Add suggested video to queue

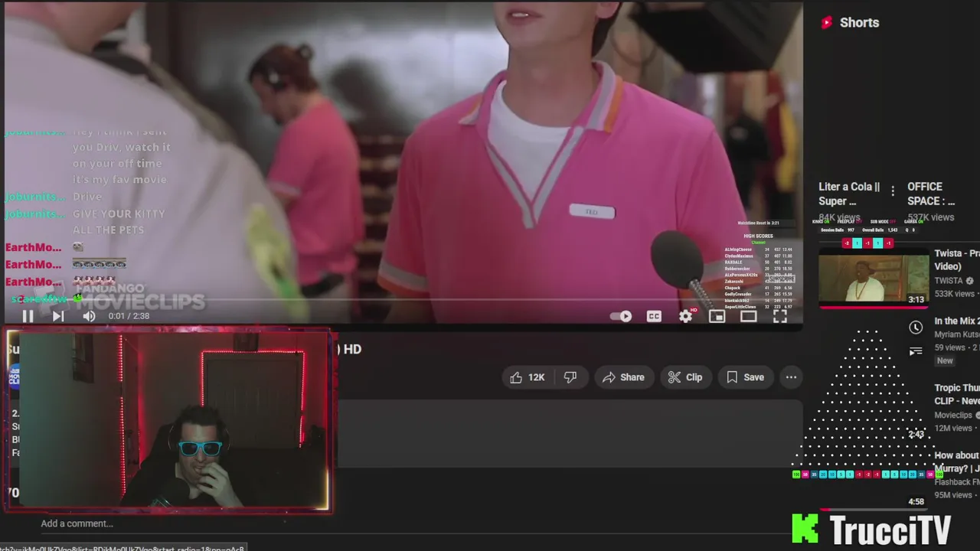point(916,351)
